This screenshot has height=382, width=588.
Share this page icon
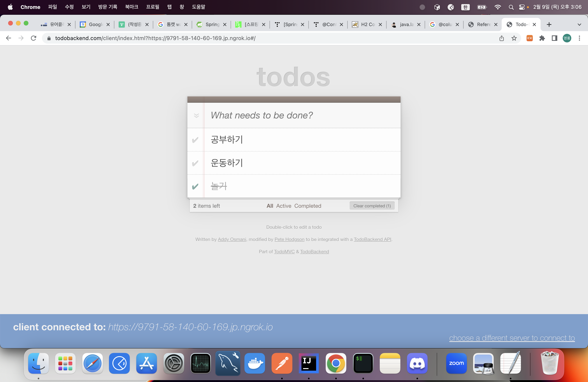[501, 38]
